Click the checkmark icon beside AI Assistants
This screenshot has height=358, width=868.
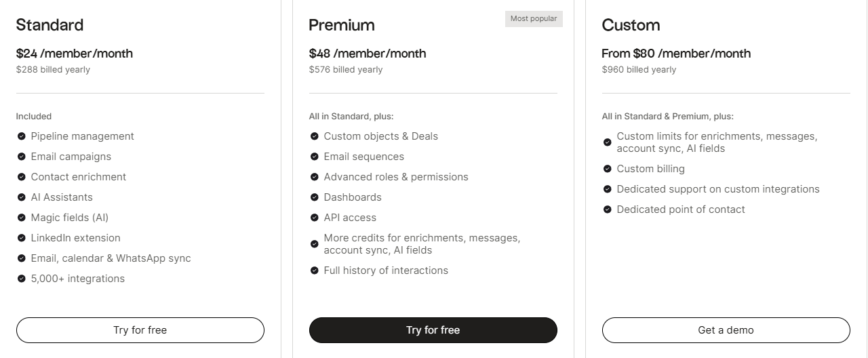click(x=22, y=197)
